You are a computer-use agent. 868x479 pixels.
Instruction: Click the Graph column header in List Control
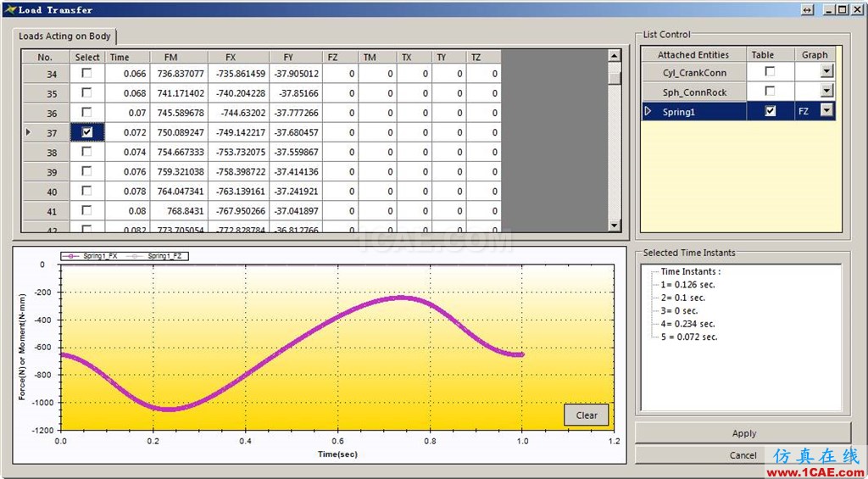[x=815, y=54]
